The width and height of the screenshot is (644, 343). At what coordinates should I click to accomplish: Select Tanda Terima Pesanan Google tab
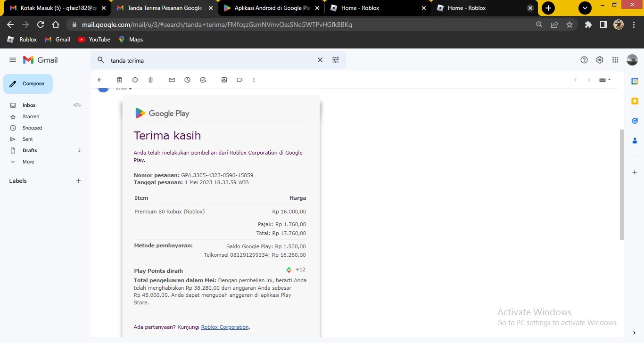coord(164,8)
